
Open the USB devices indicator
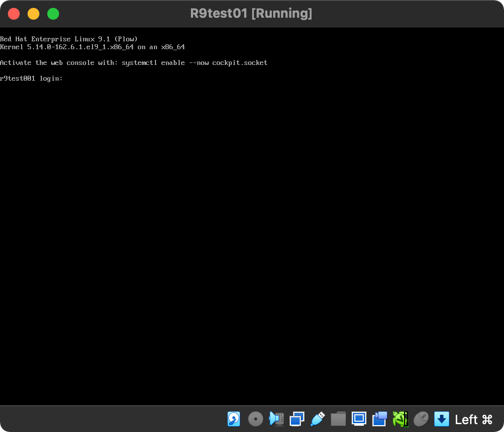click(317, 419)
